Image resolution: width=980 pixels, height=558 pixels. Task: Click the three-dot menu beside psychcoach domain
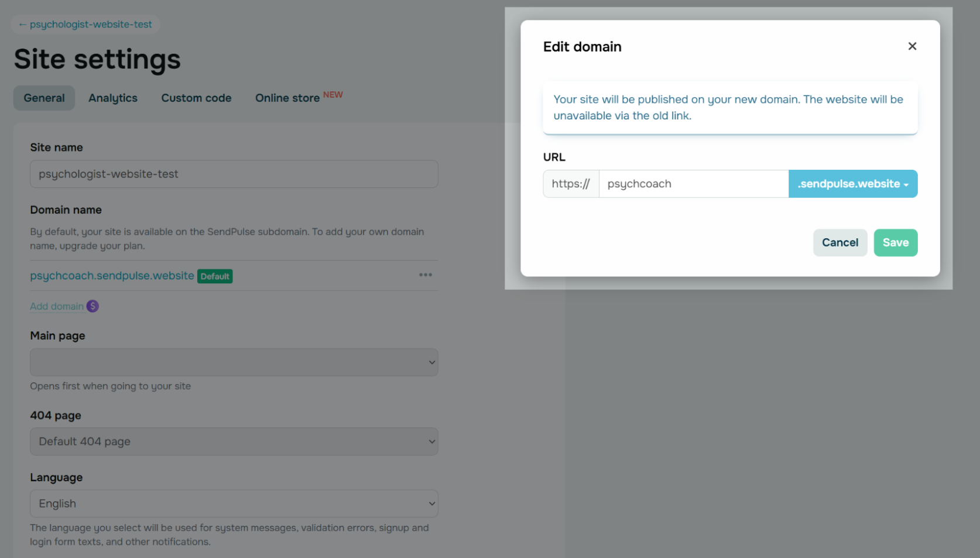pyautogui.click(x=426, y=275)
